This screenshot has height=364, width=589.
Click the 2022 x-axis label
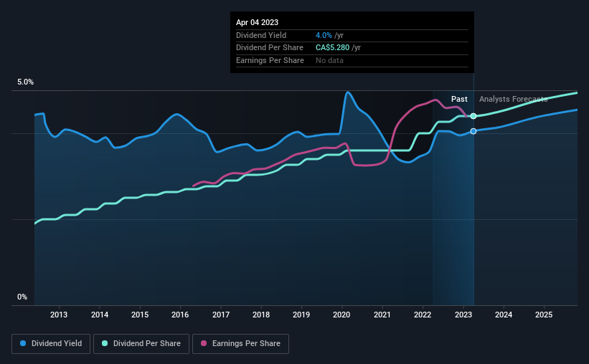click(423, 315)
